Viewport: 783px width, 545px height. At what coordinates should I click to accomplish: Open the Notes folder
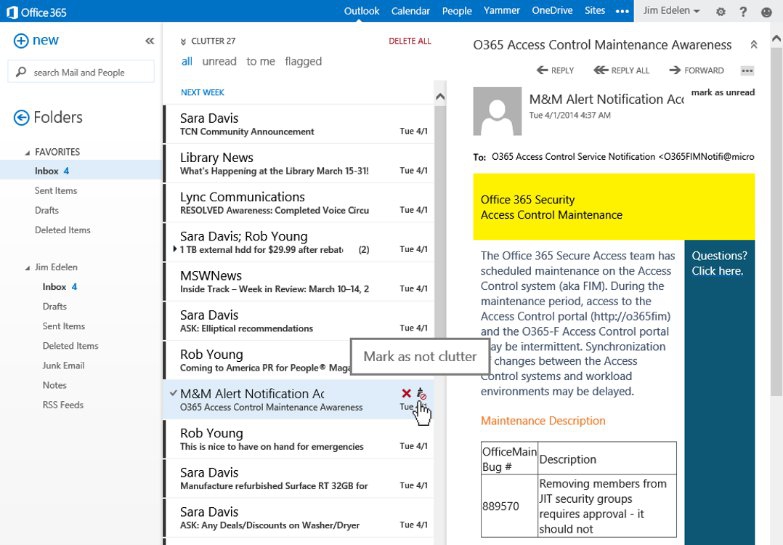[x=54, y=385]
